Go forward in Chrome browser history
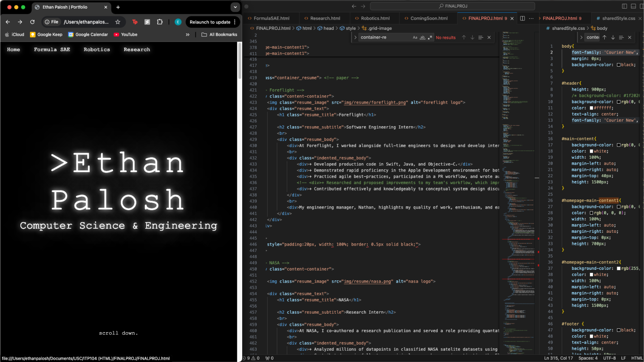The image size is (644, 362). [20, 22]
